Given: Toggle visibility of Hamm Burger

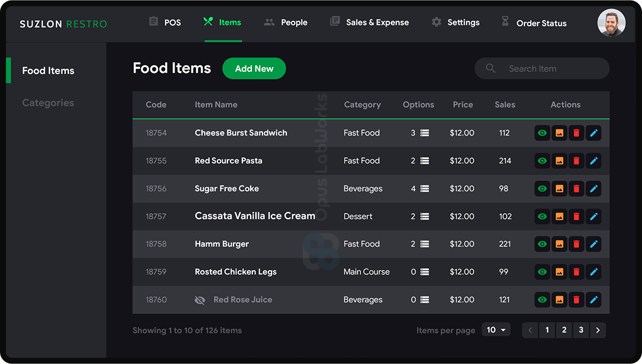Looking at the screenshot, I should tap(542, 244).
